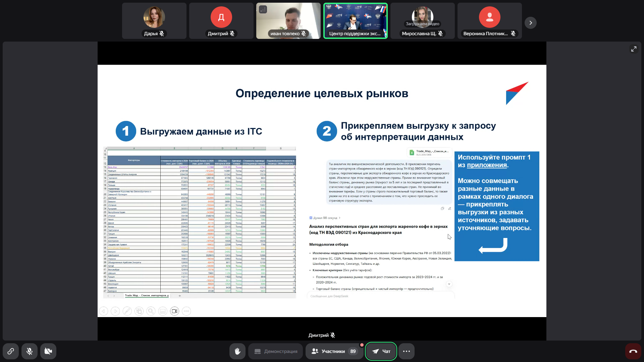
Task: Click the Демонстрация screen share button
Action: (x=276, y=351)
